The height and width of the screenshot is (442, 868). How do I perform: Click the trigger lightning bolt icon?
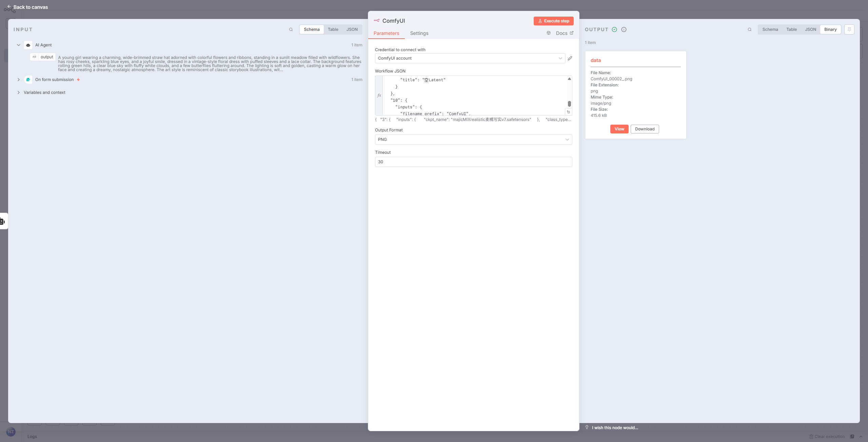[78, 80]
